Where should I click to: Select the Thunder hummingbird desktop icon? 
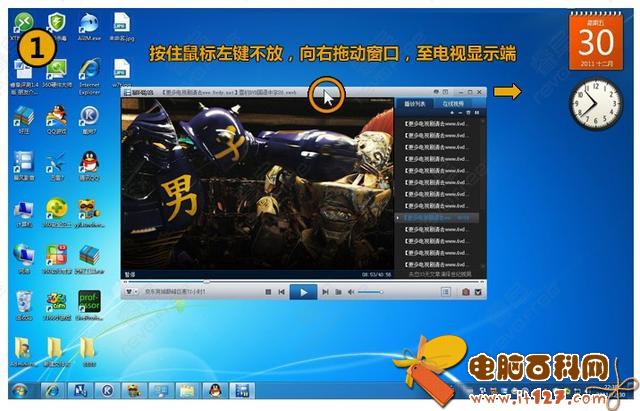pyautogui.click(x=56, y=166)
